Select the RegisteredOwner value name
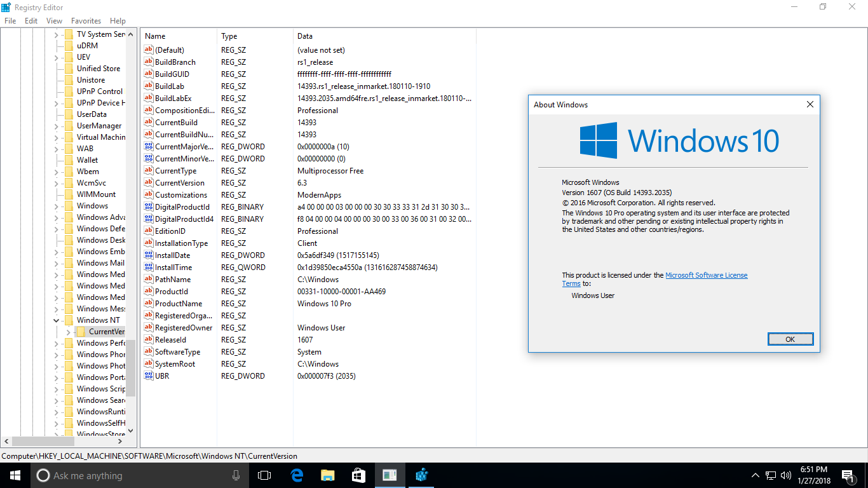This screenshot has height=488, width=868. pyautogui.click(x=184, y=328)
